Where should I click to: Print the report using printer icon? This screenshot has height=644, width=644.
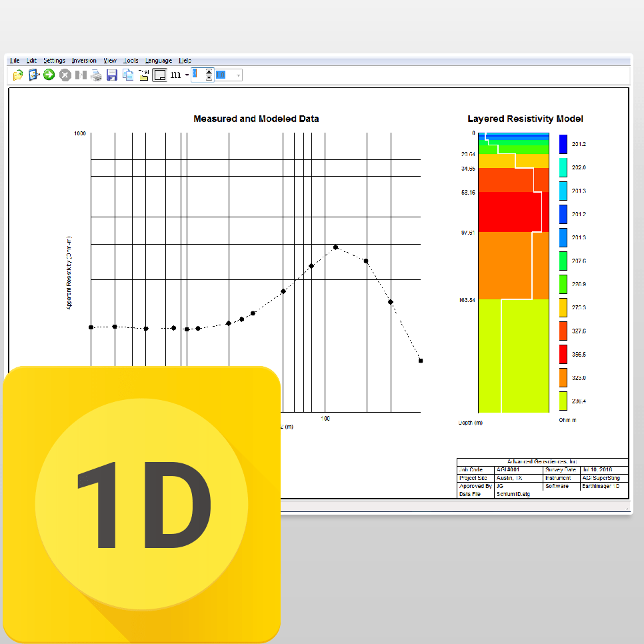[x=97, y=75]
